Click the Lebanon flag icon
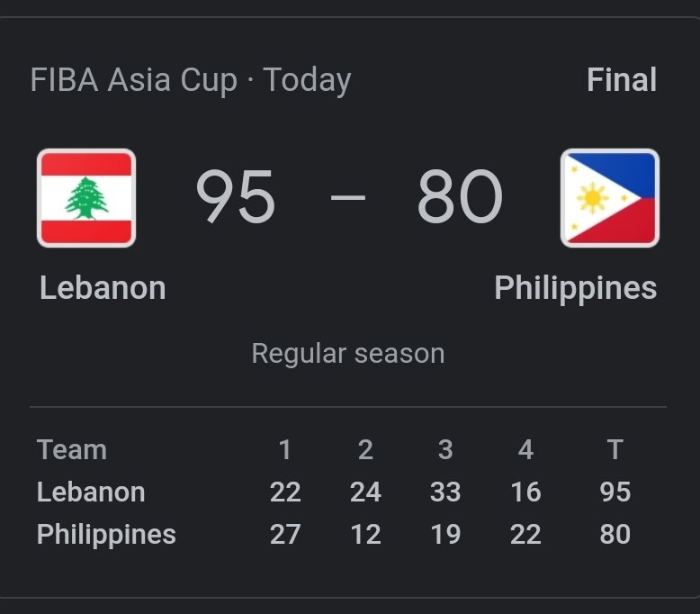 86,198
